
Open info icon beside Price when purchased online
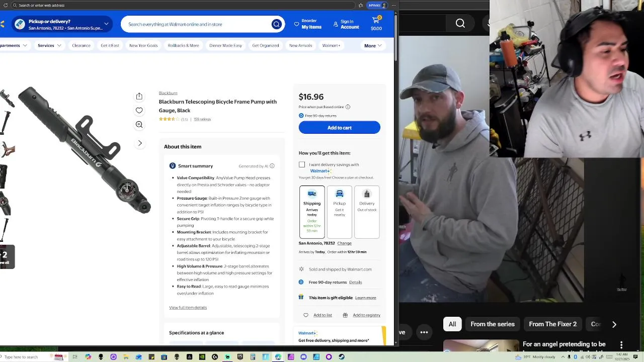[348, 107]
